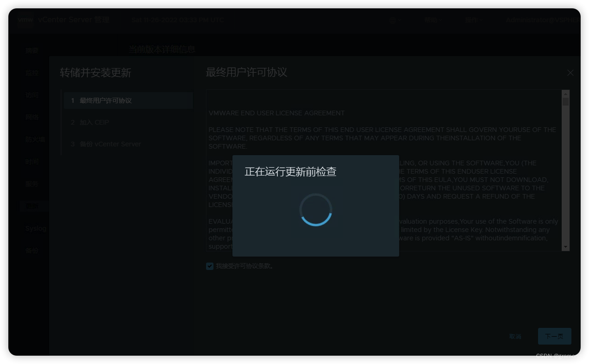The image size is (589, 364).
Task: Select 防火墙 in the left sidebar
Action: [35, 139]
